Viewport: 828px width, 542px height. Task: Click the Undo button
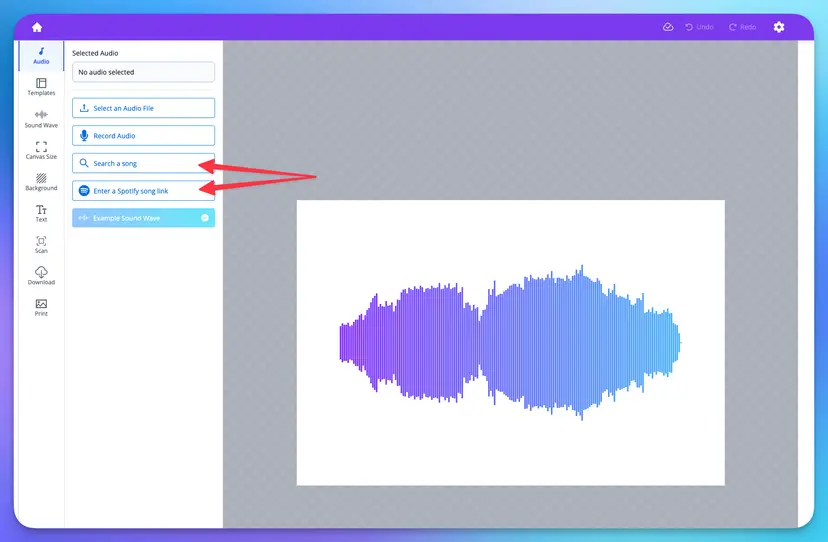[699, 27]
